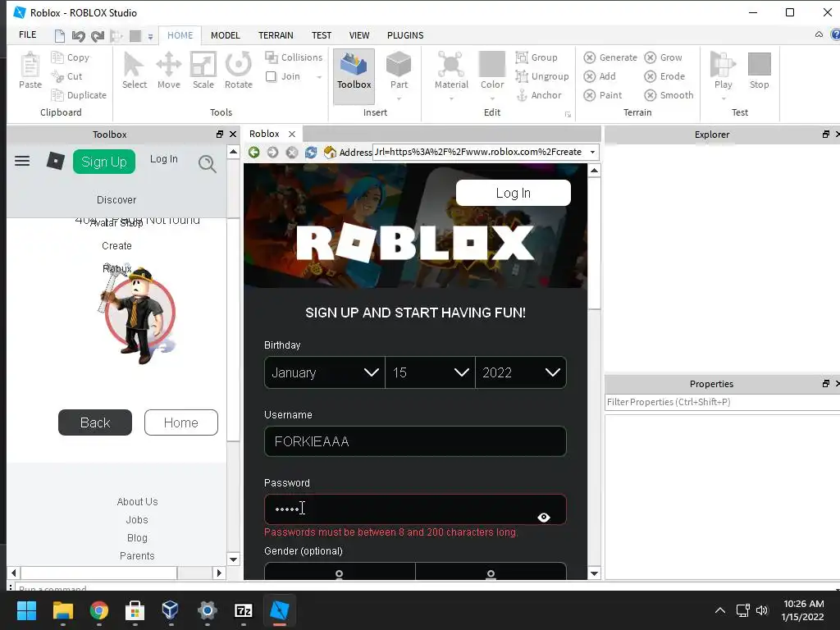Image resolution: width=840 pixels, height=630 pixels.
Task: Click the redo arrow in quick toolbar
Action: click(x=98, y=36)
